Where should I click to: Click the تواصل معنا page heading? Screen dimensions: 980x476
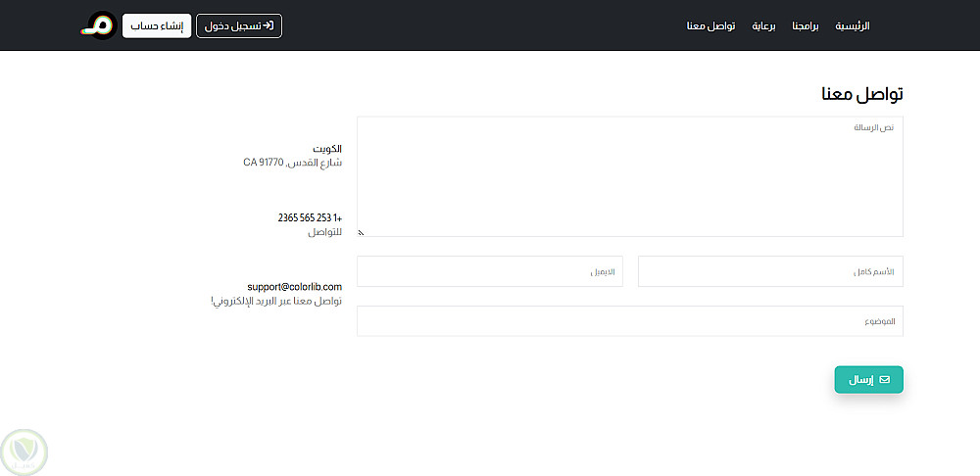[x=862, y=94]
